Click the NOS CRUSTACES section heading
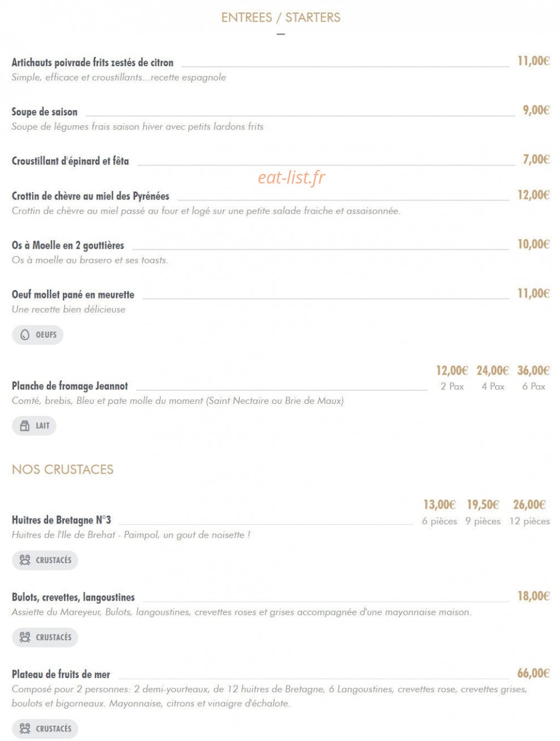 coord(63,469)
